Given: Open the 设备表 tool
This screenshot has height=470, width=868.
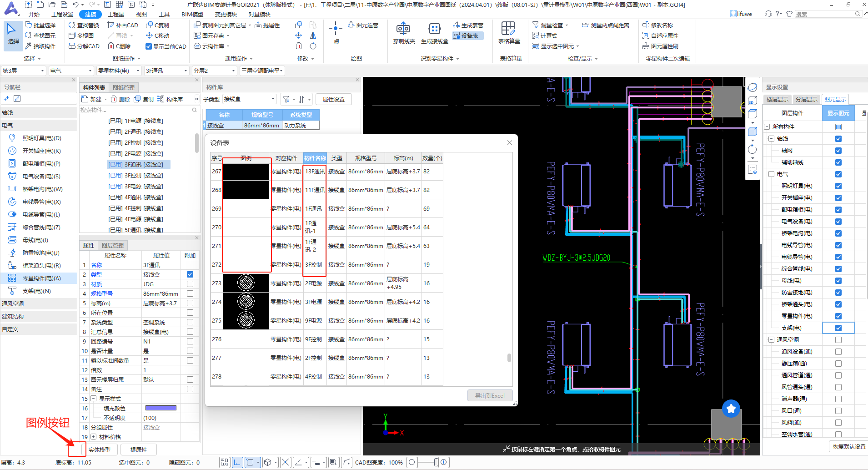Looking at the screenshot, I should [x=468, y=35].
